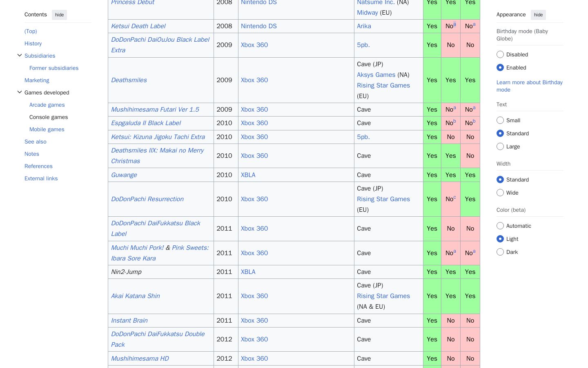This screenshot has height=368, width=588.
Task: Jump to Mobile games subsection
Action: point(47,129)
